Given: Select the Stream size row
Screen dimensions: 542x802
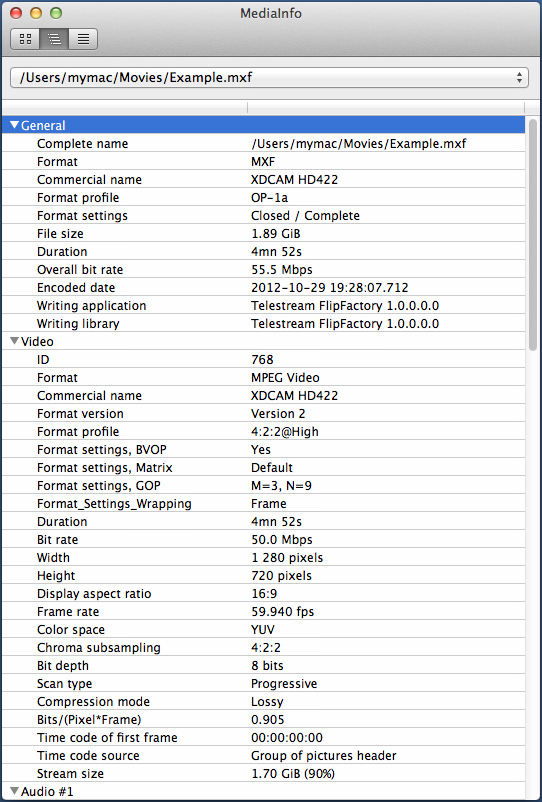Looking at the screenshot, I should [x=264, y=774].
